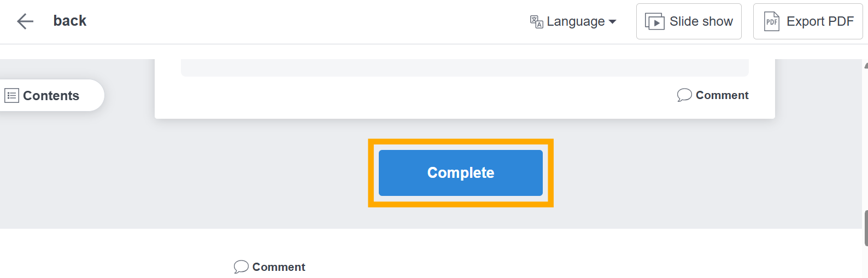Click the Language dropdown caret arrow
The width and height of the screenshot is (868, 278).
[613, 22]
